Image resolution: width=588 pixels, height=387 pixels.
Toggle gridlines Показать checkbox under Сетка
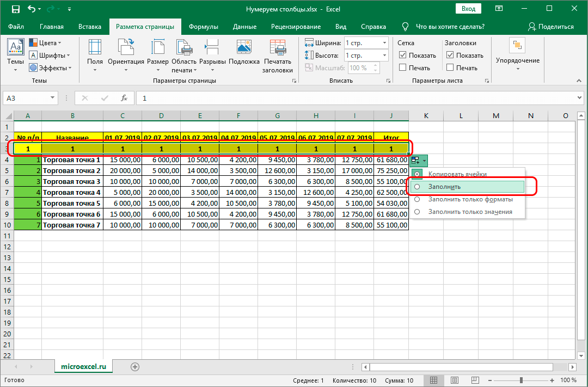(403, 55)
